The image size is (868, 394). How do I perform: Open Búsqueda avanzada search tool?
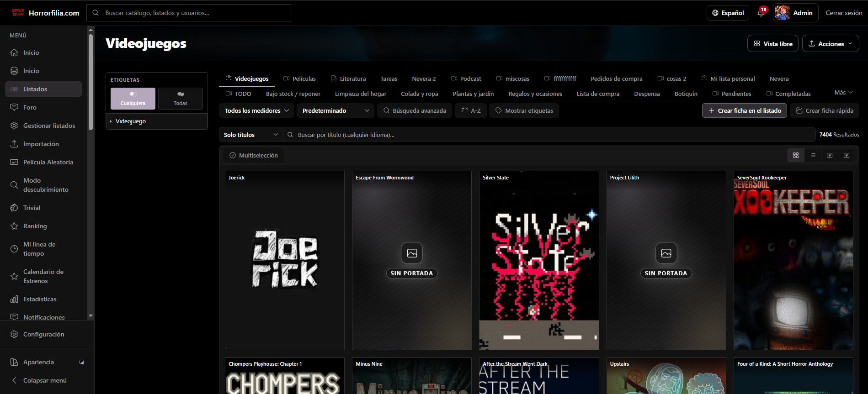(x=415, y=110)
